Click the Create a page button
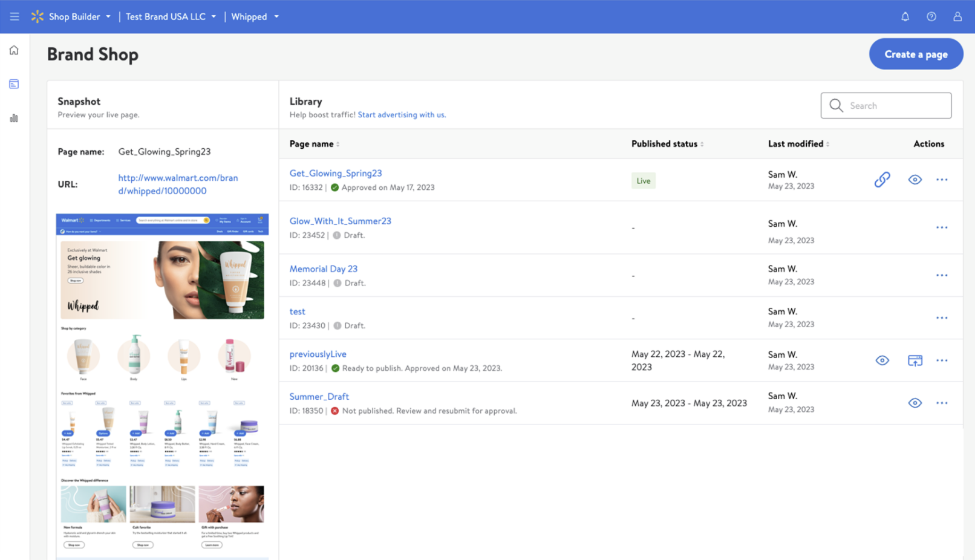The height and width of the screenshot is (560, 975). pos(915,54)
